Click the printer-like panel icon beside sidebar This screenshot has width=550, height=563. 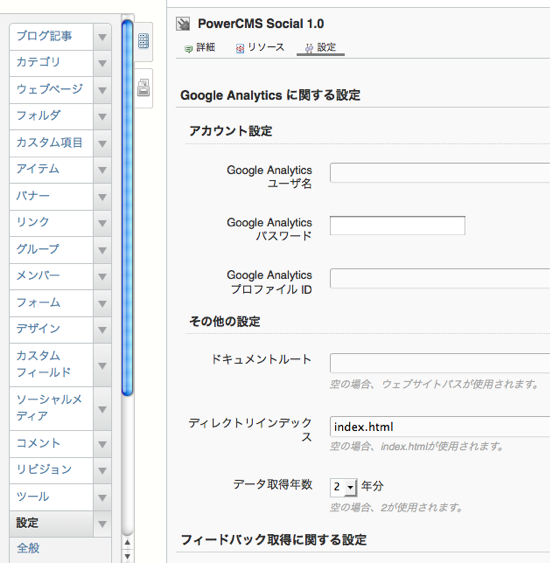144,88
